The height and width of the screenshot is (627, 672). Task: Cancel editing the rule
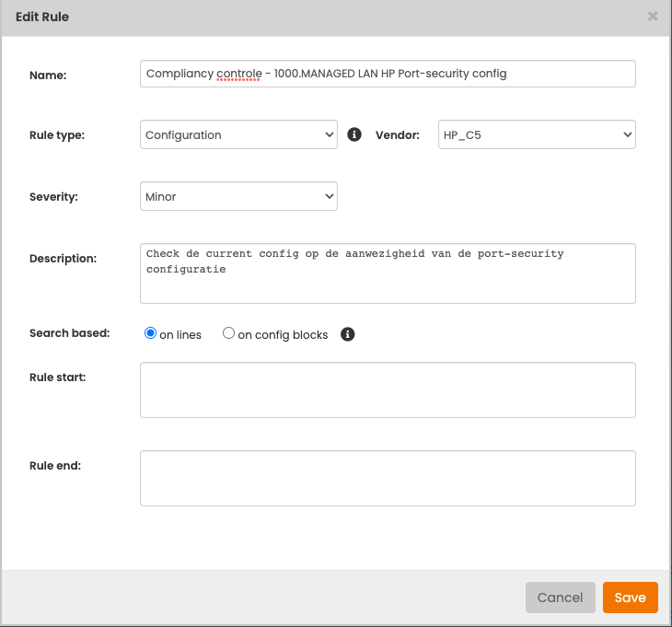tap(560, 598)
